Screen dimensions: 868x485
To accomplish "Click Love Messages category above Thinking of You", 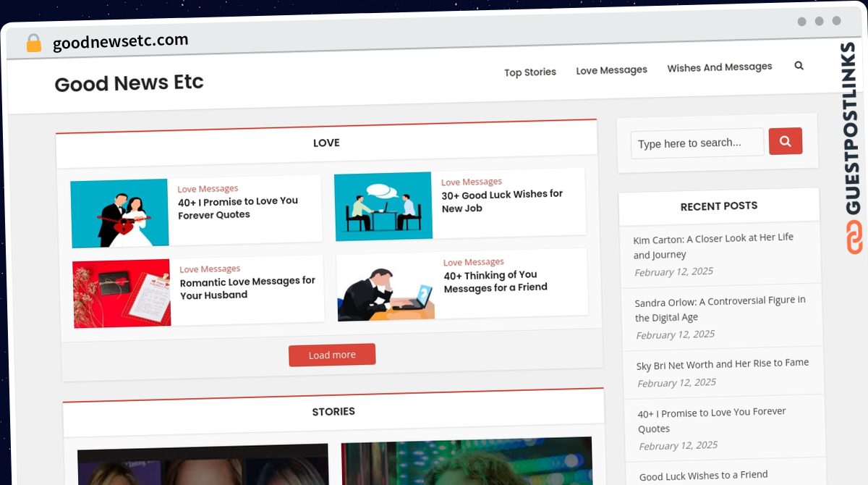I will pyautogui.click(x=474, y=262).
